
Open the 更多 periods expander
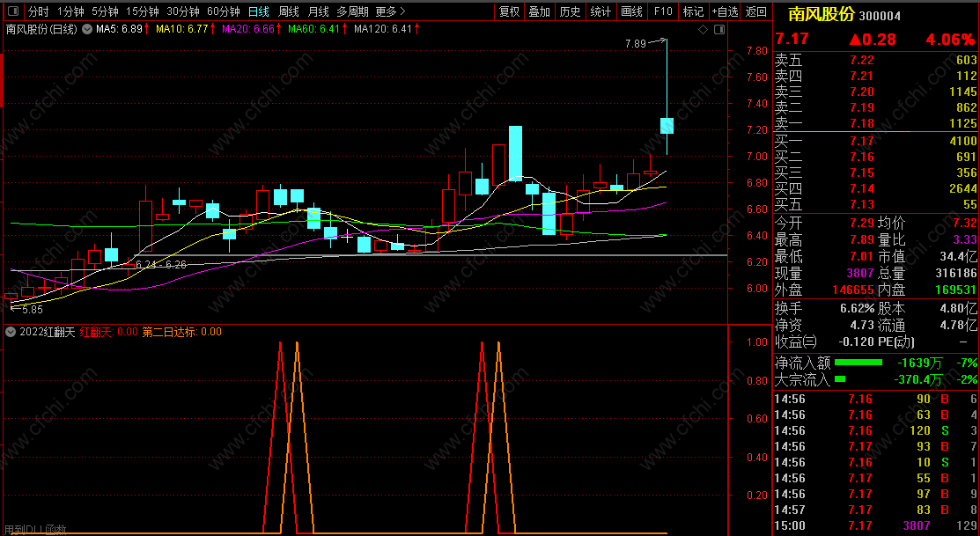coord(390,11)
